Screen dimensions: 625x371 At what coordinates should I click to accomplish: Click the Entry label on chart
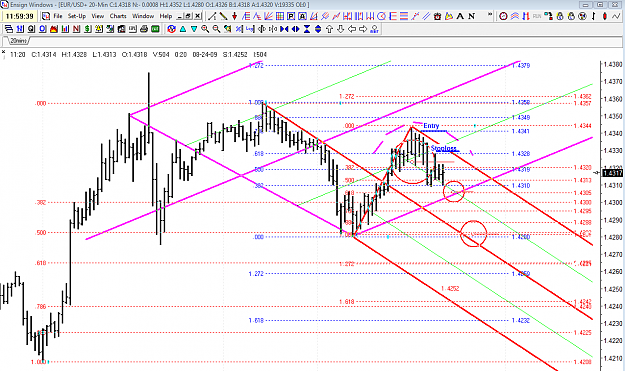[x=431, y=126]
